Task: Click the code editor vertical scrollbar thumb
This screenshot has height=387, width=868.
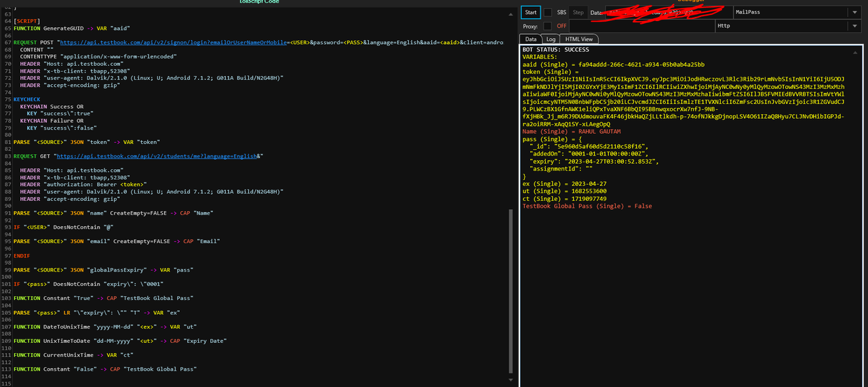Action: tap(511, 291)
